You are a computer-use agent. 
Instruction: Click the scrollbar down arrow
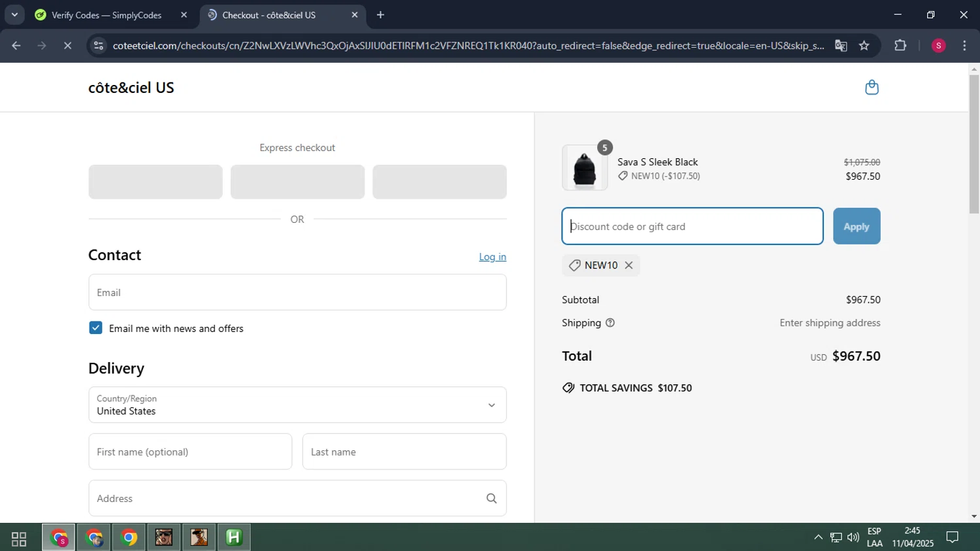click(974, 516)
